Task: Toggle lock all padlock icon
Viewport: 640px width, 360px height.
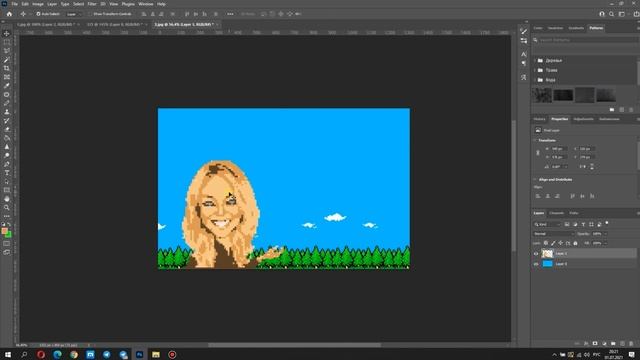Action: pos(576,243)
